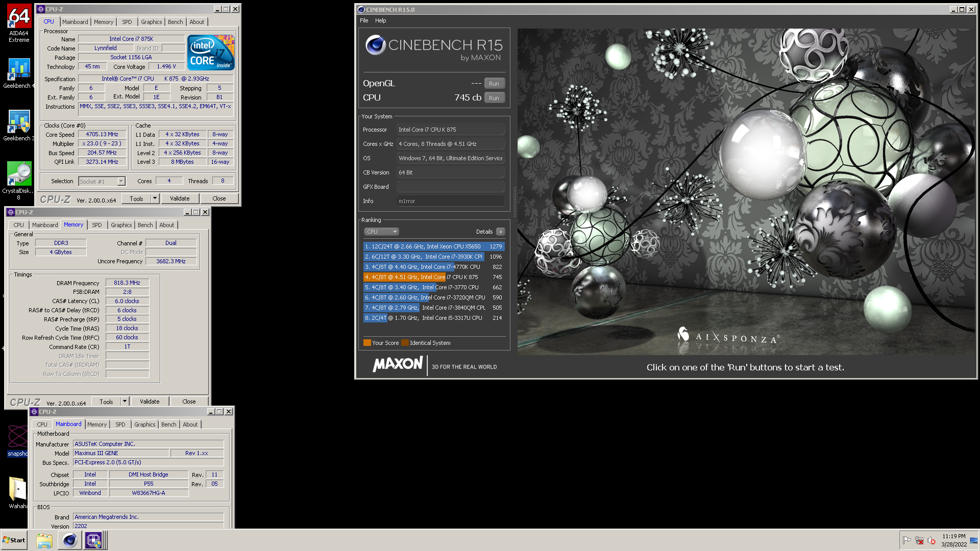
Task: Open About tab in top CPU-Z window
Action: tap(197, 22)
